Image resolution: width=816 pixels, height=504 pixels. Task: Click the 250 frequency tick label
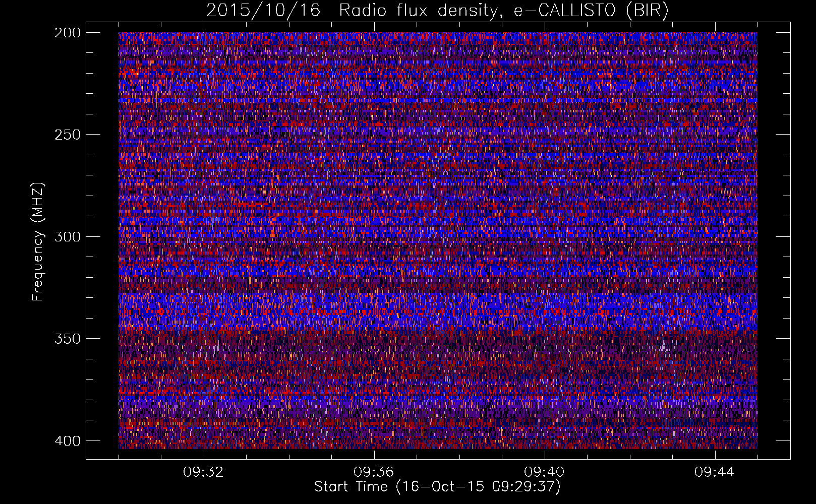[67, 135]
